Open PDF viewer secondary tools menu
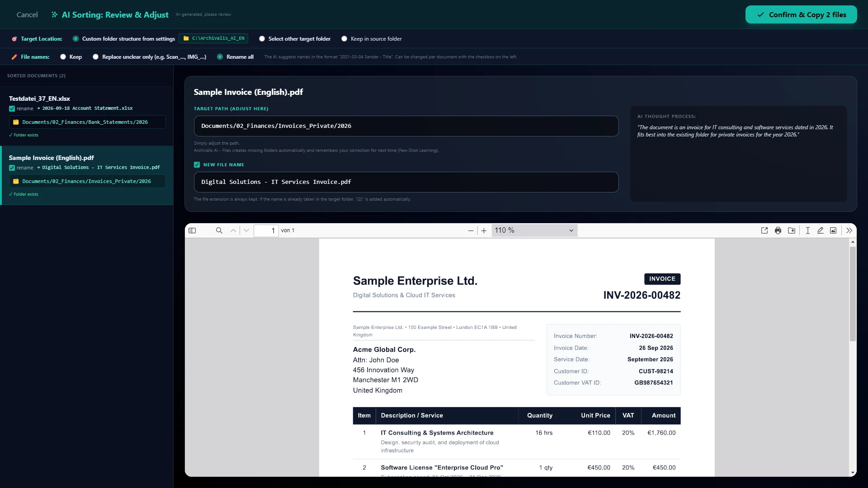Viewport: 868px width, 488px height. 849,230
